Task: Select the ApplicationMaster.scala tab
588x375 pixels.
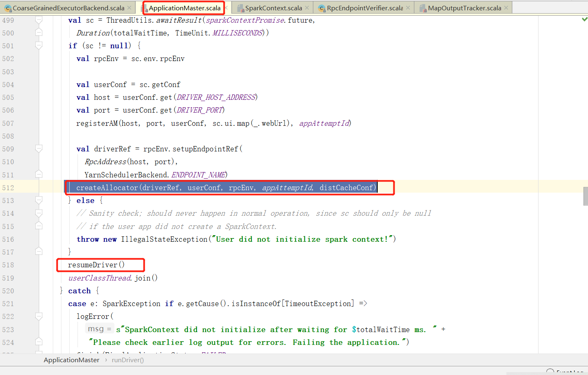Action: click(184, 8)
